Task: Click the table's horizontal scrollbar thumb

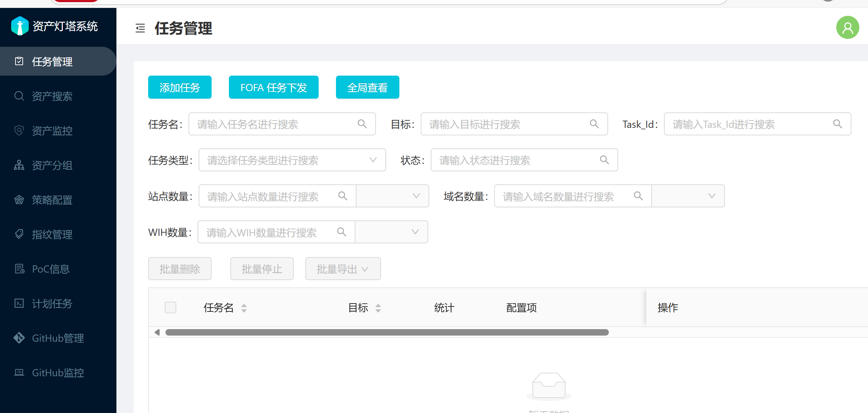Action: point(387,332)
